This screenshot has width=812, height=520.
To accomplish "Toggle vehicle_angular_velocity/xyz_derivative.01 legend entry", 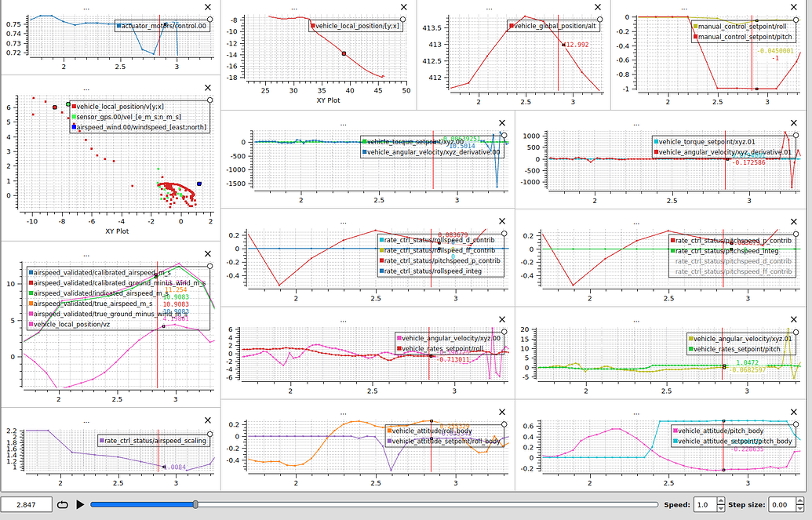I will pyautogui.click(x=723, y=151).
